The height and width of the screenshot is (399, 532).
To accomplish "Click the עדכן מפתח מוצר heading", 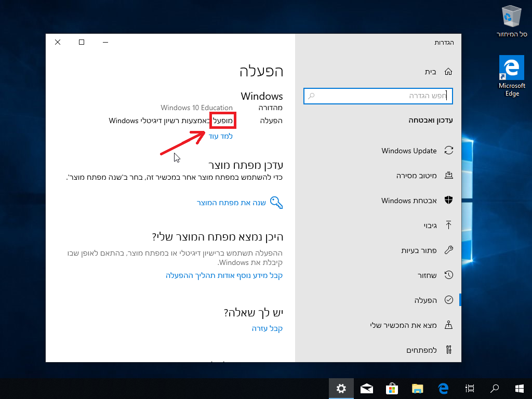I will tap(246, 165).
